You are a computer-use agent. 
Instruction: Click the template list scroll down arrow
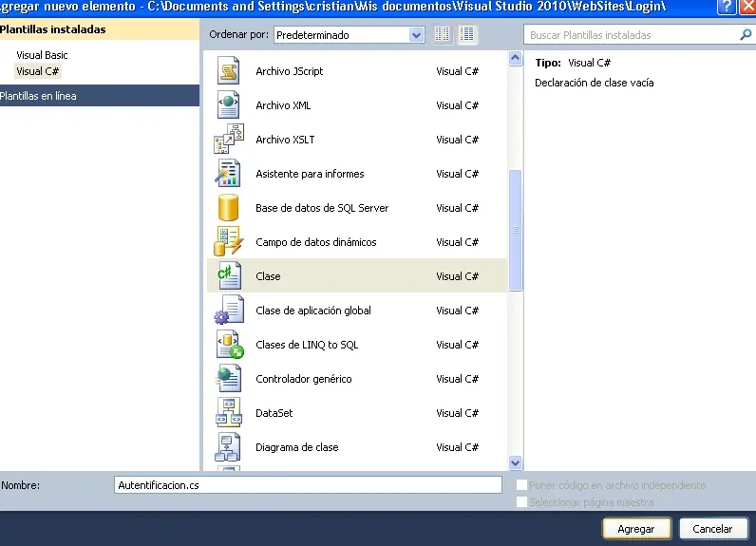click(515, 462)
